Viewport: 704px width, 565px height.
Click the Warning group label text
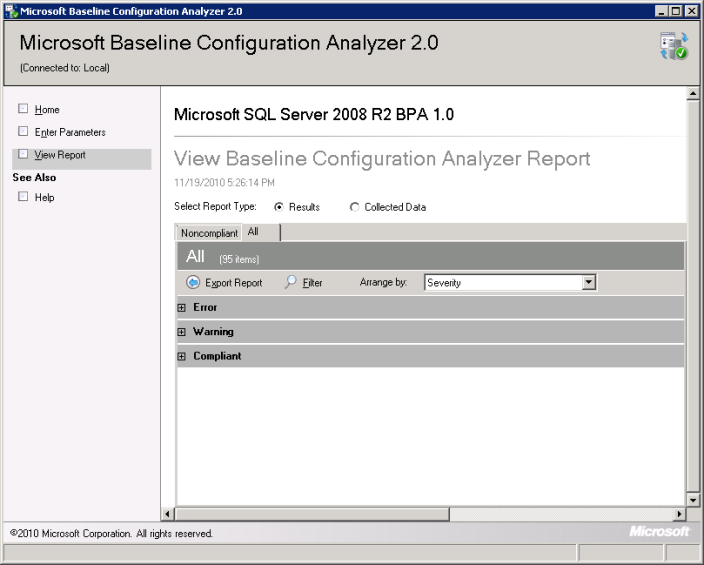(213, 331)
